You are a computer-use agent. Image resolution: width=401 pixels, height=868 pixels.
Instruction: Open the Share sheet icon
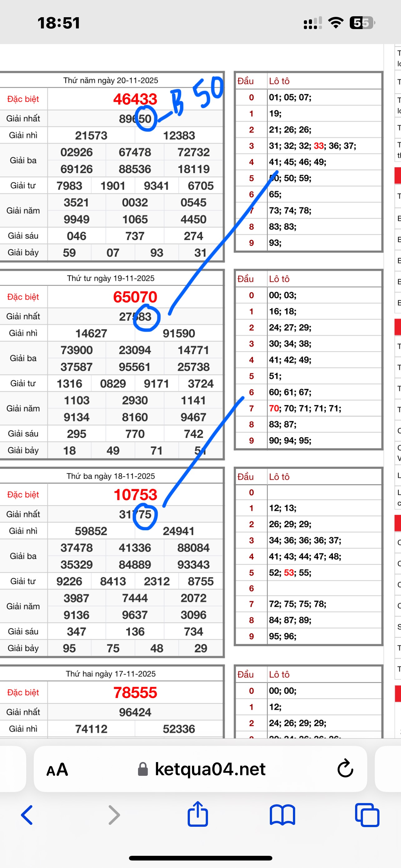click(198, 814)
